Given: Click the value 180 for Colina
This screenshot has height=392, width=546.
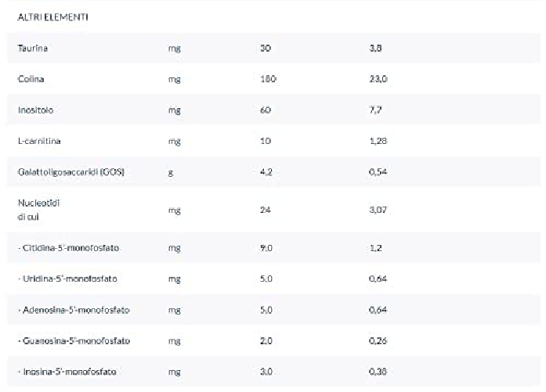Looking at the screenshot, I should (268, 79).
